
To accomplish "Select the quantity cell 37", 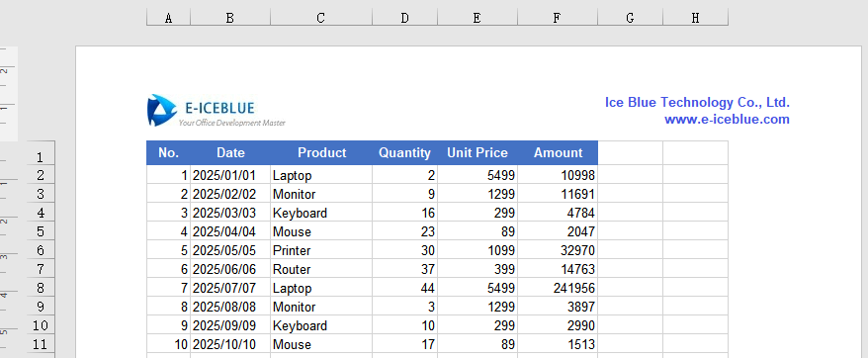I will click(404, 269).
